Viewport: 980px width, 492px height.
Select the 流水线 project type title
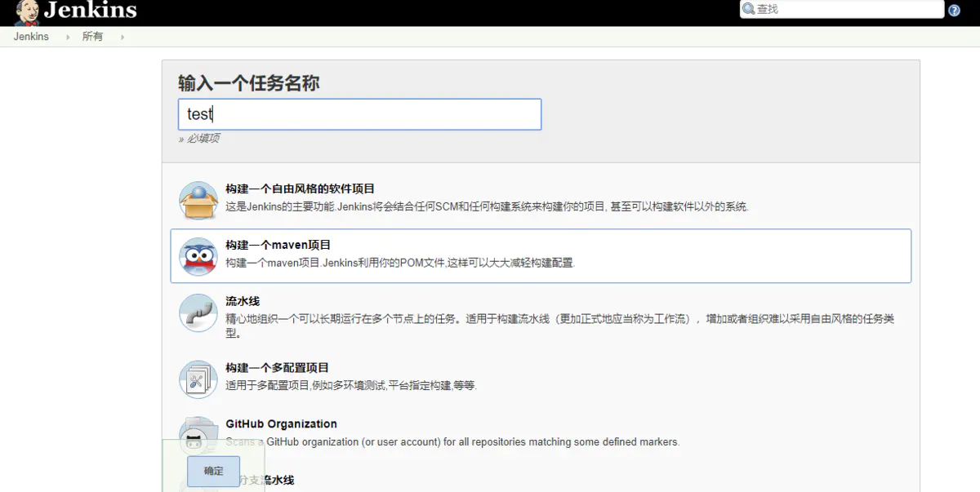[243, 301]
